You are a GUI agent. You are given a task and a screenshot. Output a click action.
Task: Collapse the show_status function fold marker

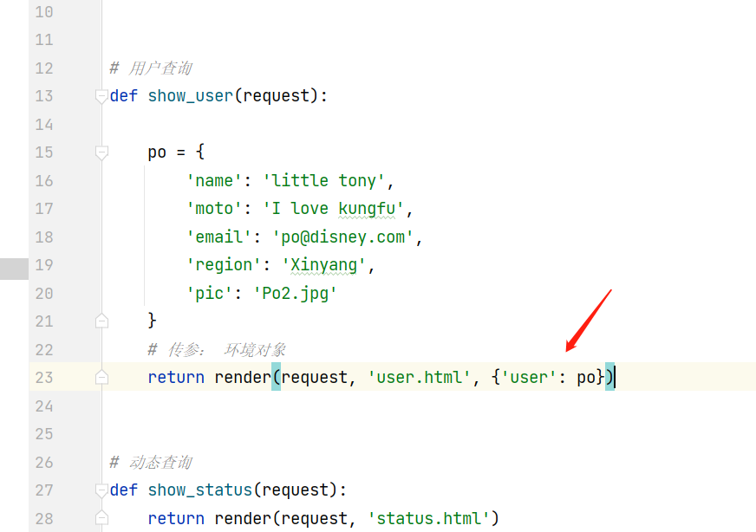(101, 490)
